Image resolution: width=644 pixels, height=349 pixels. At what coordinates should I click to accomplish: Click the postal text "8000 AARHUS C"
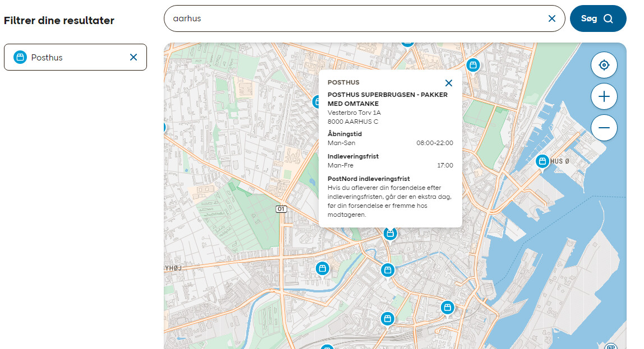click(x=353, y=122)
